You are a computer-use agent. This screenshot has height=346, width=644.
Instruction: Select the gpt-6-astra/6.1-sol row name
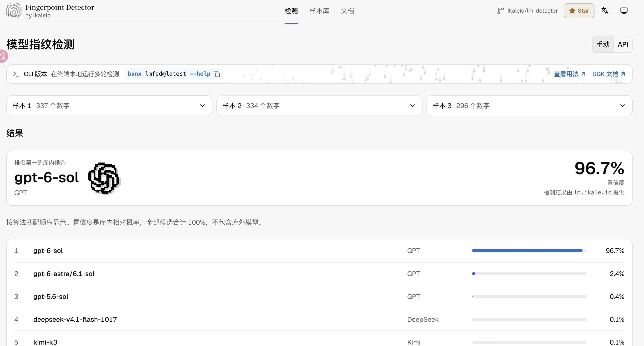click(64, 274)
